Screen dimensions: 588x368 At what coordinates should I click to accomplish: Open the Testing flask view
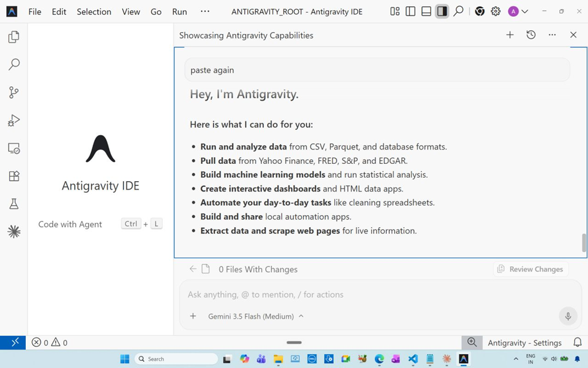[14, 204]
